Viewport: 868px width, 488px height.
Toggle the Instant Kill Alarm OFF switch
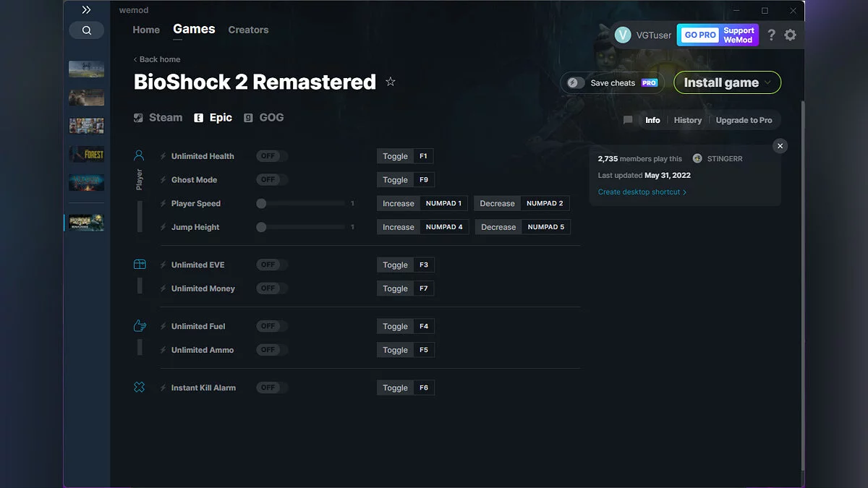click(x=272, y=388)
